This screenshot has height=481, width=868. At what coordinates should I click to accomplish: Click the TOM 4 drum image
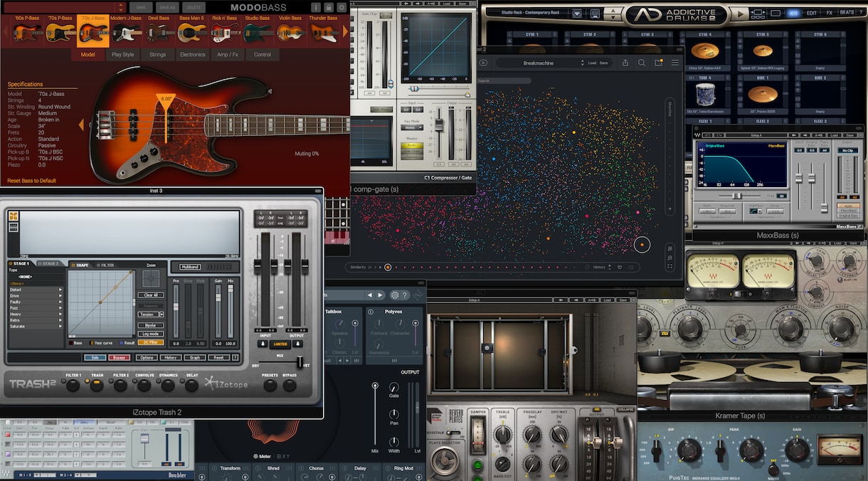[x=705, y=95]
